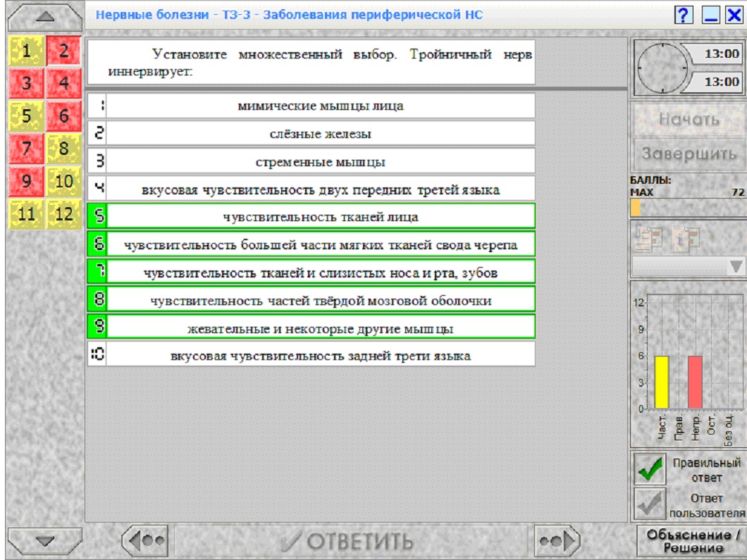Expand the dropdown arrow above the chart
Image resolution: width=747 pixels, height=560 pixels.
click(x=736, y=267)
